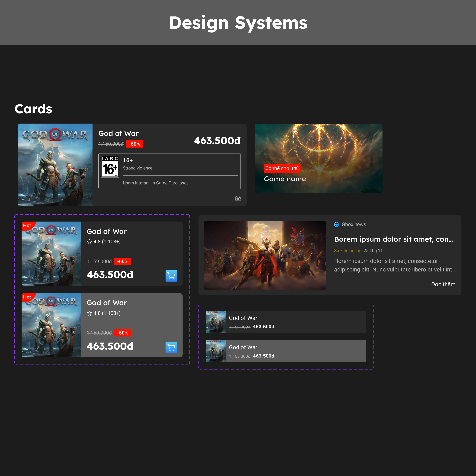Image resolution: width=476 pixels, height=476 pixels.
Task: Click the "Users Interact, In-Game Purchases" text
Action: [156, 183]
